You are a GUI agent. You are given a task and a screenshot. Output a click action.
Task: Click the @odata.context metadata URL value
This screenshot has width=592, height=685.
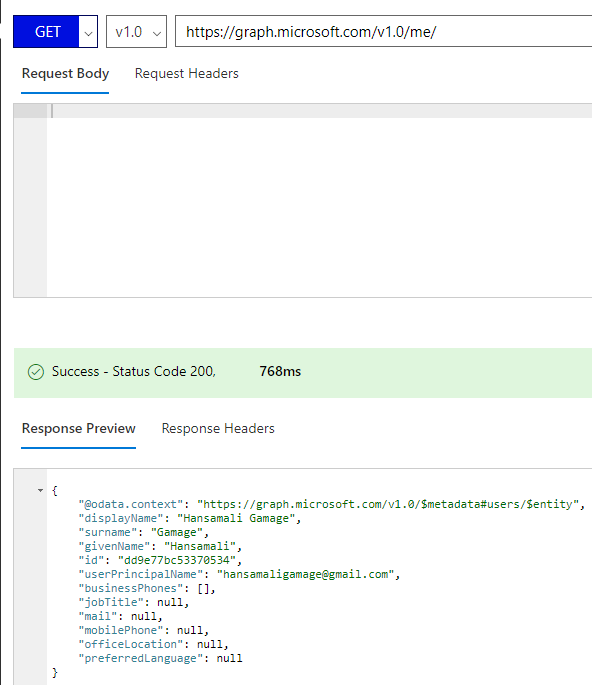tap(388, 504)
